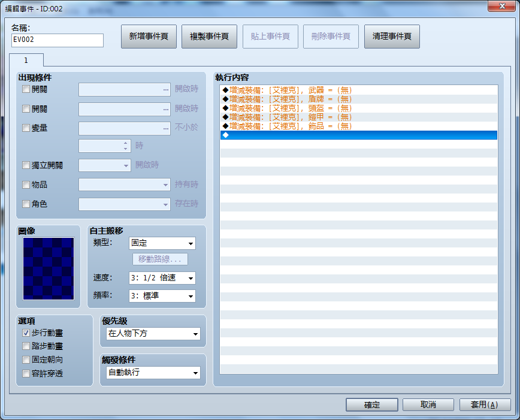Select event page tab 1

point(26,60)
